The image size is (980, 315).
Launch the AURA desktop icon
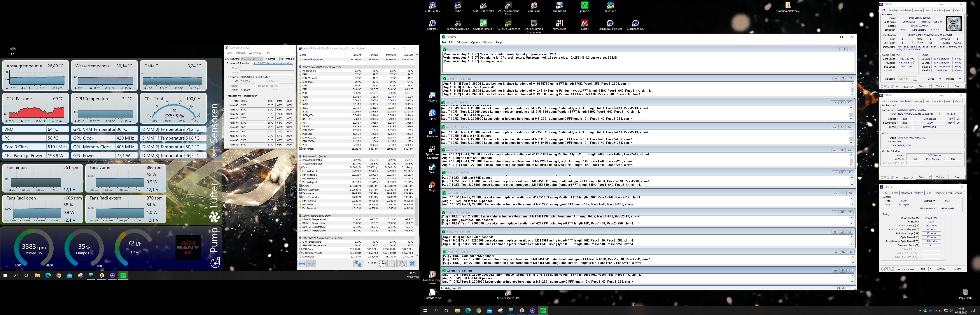click(458, 7)
